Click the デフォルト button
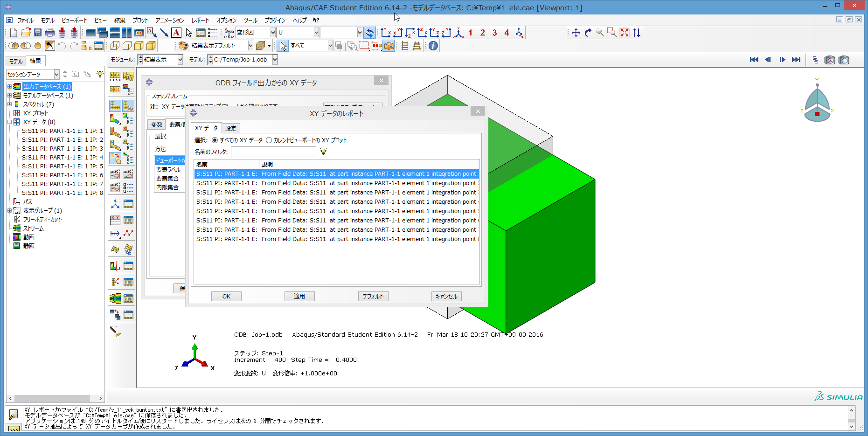The width and height of the screenshot is (868, 436). click(373, 297)
